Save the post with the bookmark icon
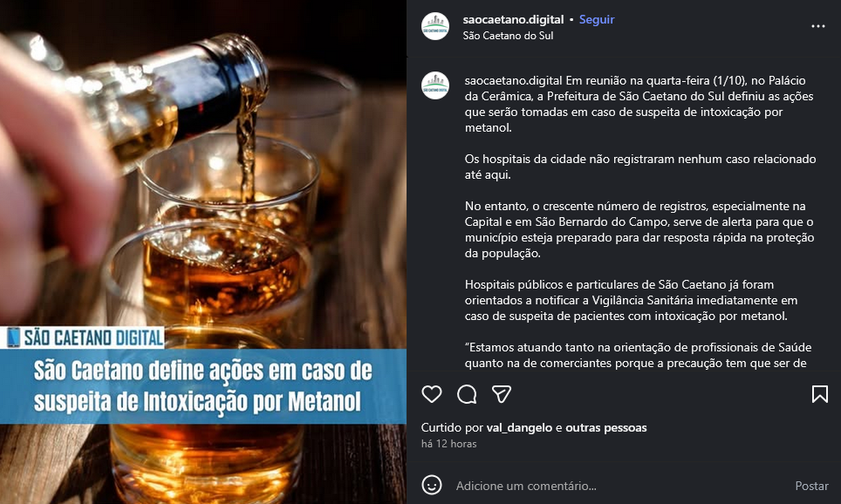This screenshot has width=841, height=504. (x=819, y=394)
